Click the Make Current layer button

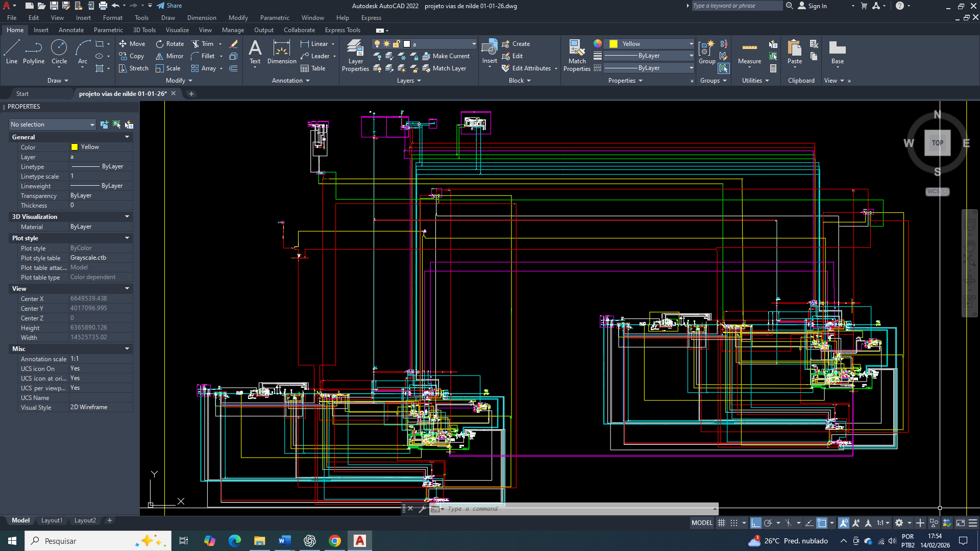446,56
